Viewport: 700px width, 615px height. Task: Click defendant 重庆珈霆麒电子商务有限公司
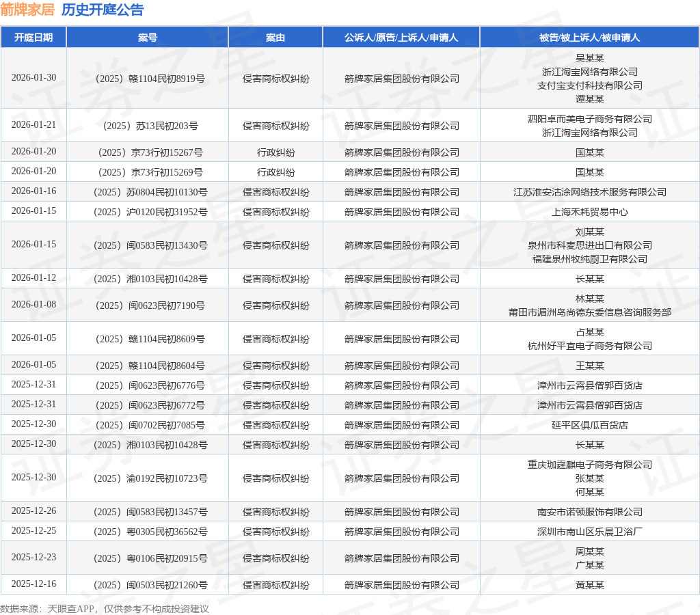pyautogui.click(x=590, y=465)
